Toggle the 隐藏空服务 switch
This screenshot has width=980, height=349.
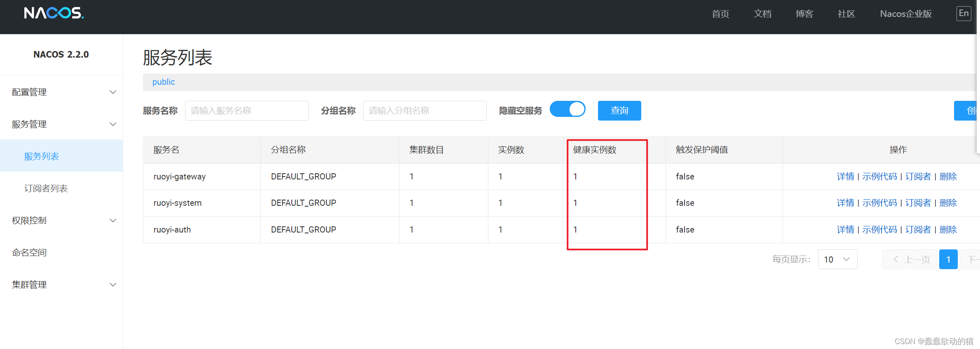[x=567, y=109]
